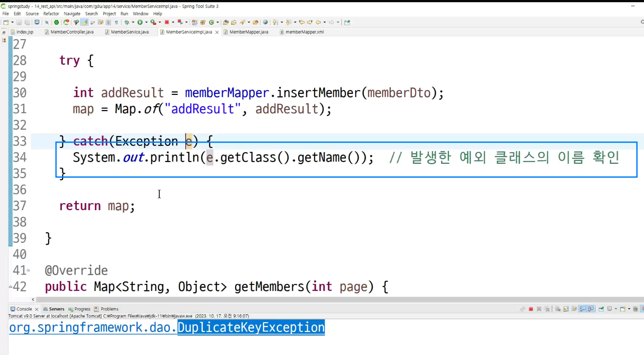Switch to index.jsp editor tab

[22, 32]
